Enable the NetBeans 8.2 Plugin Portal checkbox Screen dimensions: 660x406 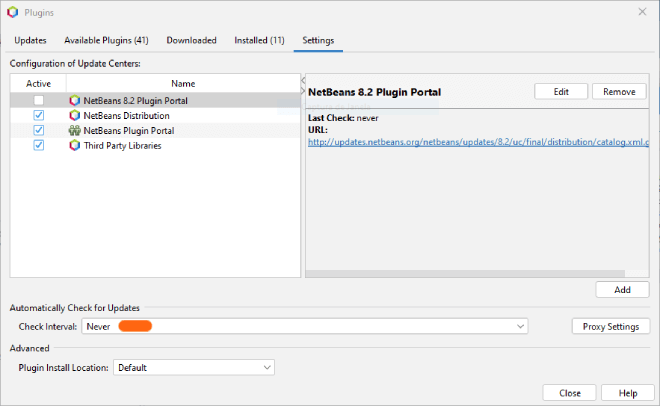pos(38,100)
